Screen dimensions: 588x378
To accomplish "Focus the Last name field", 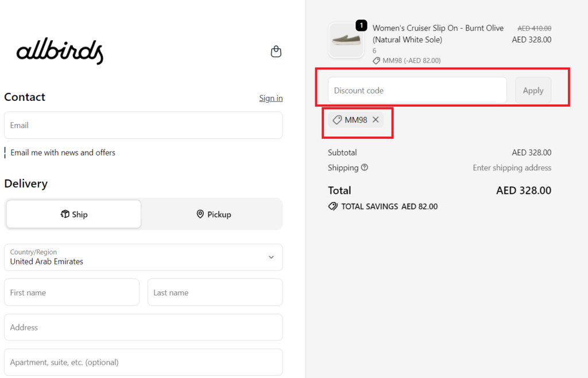I will [215, 292].
